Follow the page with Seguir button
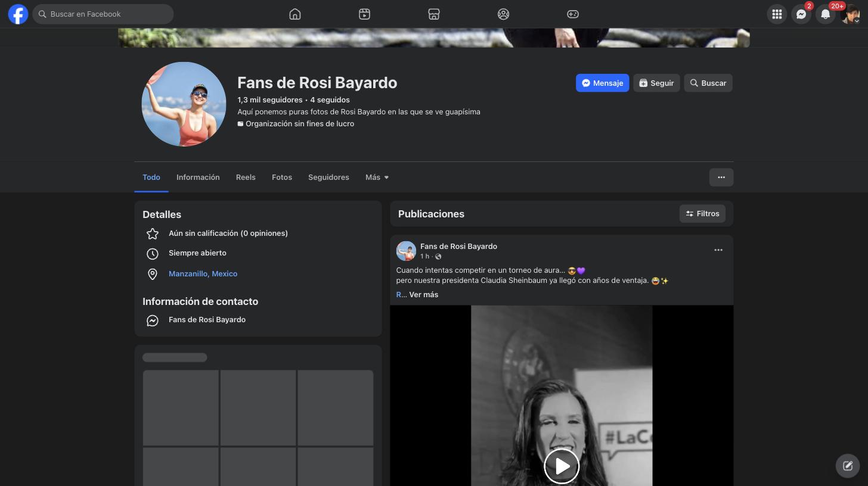 656,83
